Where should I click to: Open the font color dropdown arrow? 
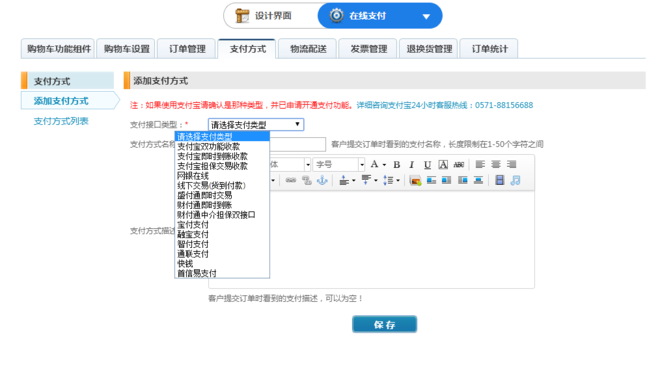pos(384,165)
